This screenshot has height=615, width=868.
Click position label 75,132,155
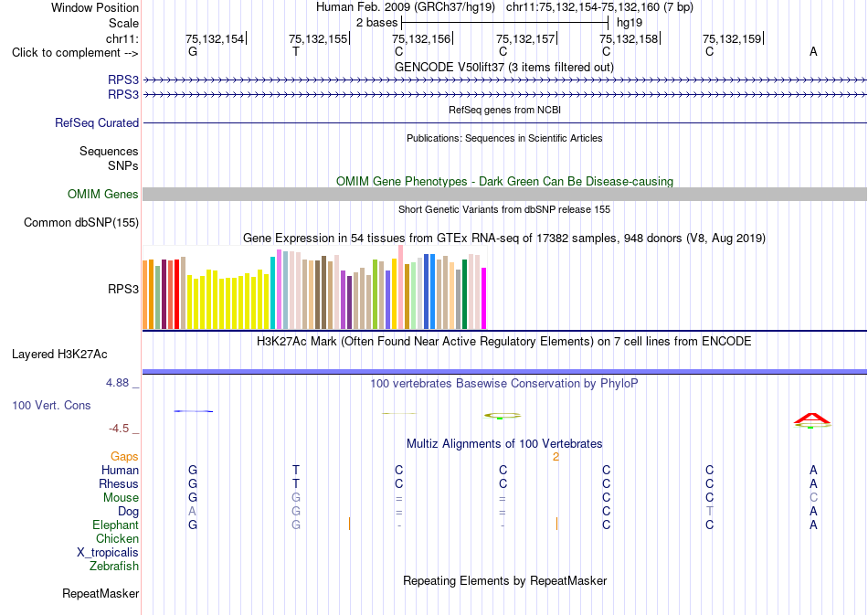point(318,38)
